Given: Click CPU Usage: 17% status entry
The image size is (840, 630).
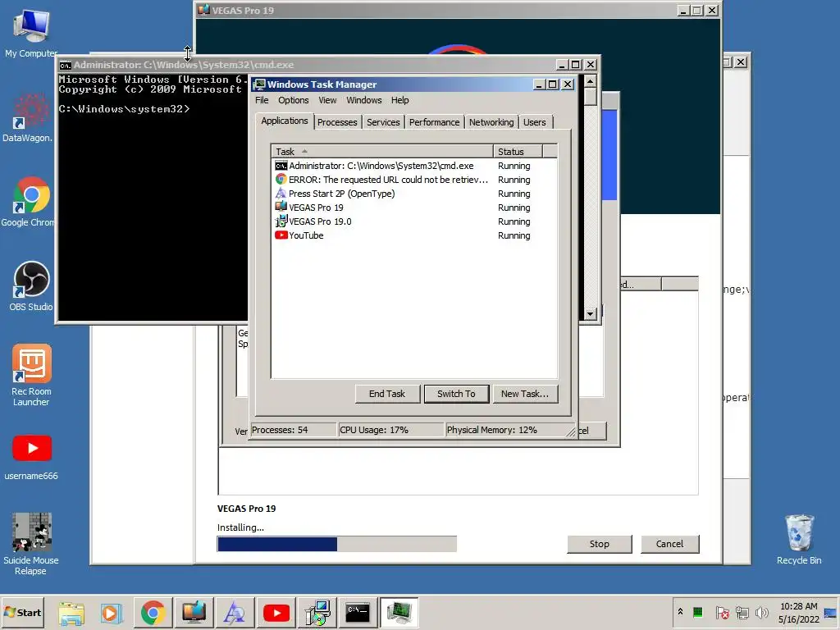Looking at the screenshot, I should pos(391,430).
